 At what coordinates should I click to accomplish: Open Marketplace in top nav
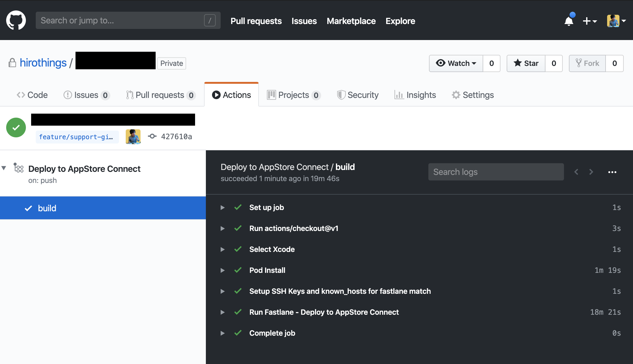pos(351,21)
